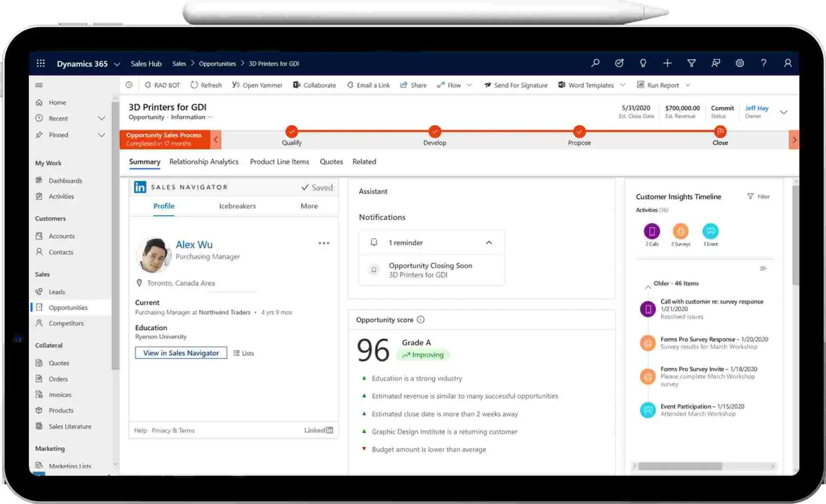Open the Related tab
Screen dimensions: 826x504
(x=364, y=161)
